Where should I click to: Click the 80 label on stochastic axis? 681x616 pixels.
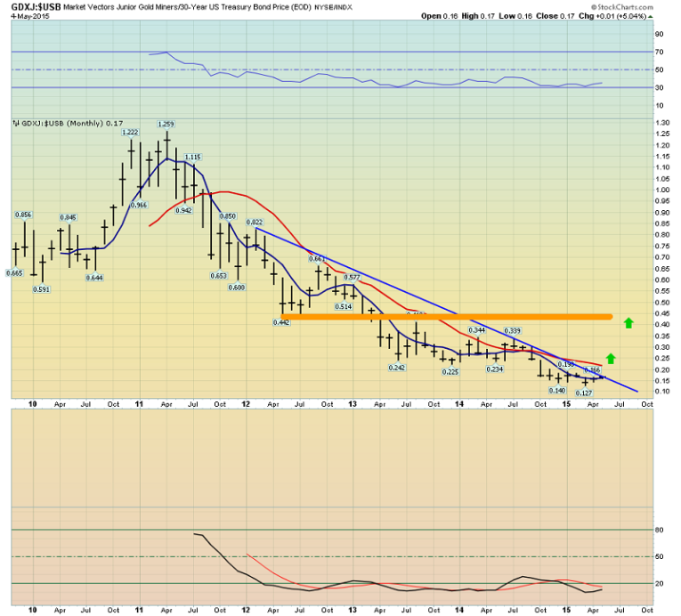tap(660, 530)
